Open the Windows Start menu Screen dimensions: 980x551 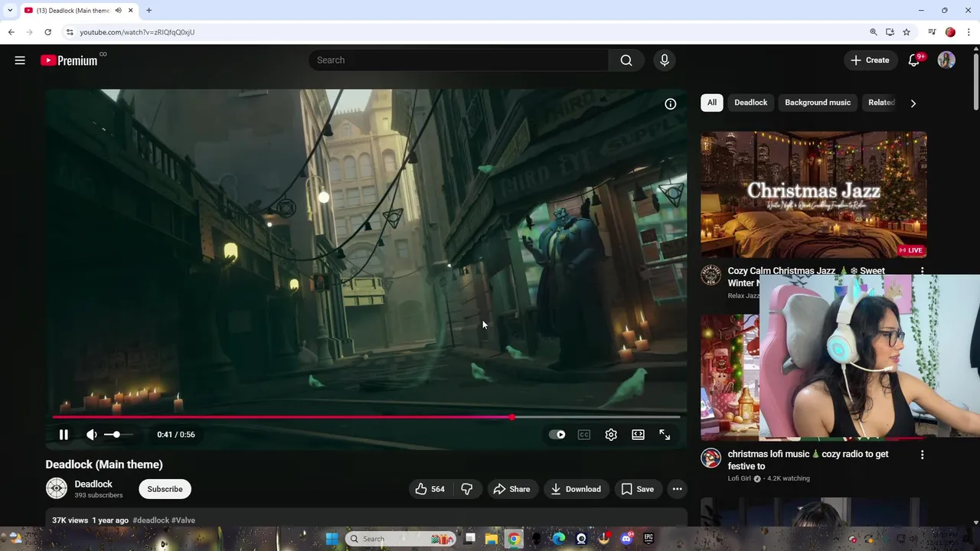(332, 539)
